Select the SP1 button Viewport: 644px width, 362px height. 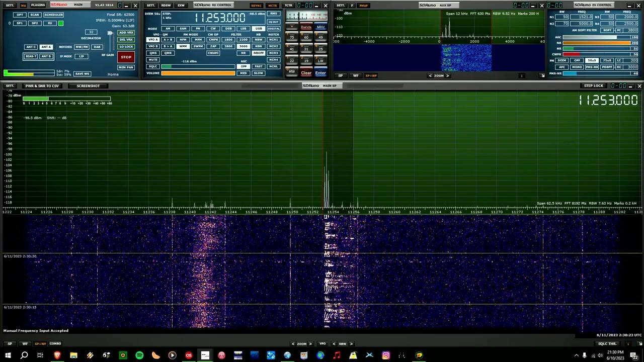coord(20,23)
